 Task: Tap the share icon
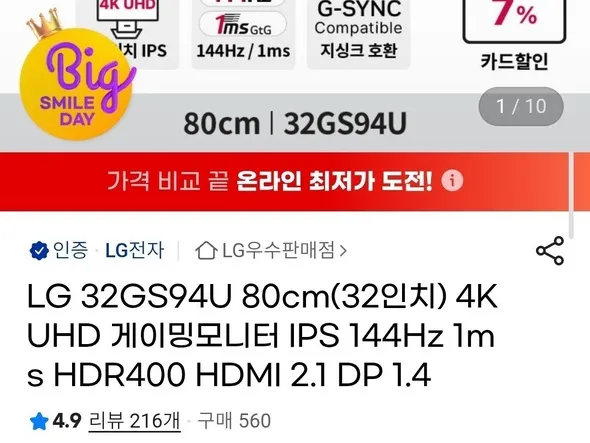(x=550, y=251)
